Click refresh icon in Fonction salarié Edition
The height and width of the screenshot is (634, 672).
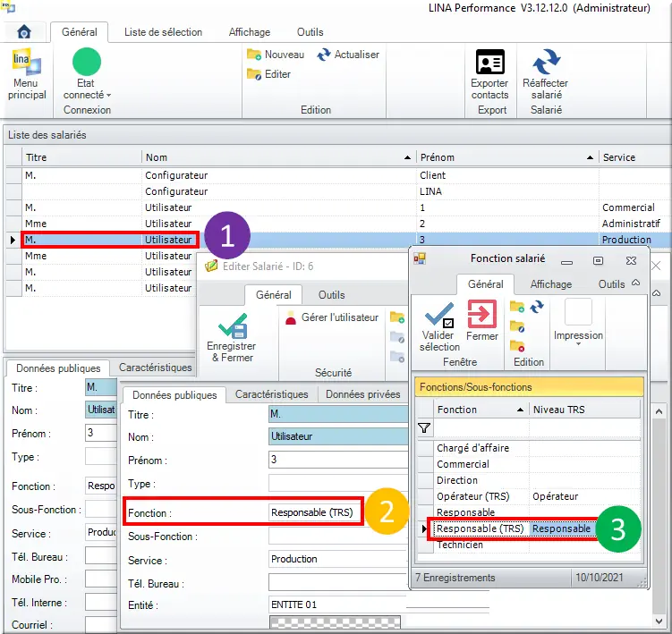[x=537, y=307]
